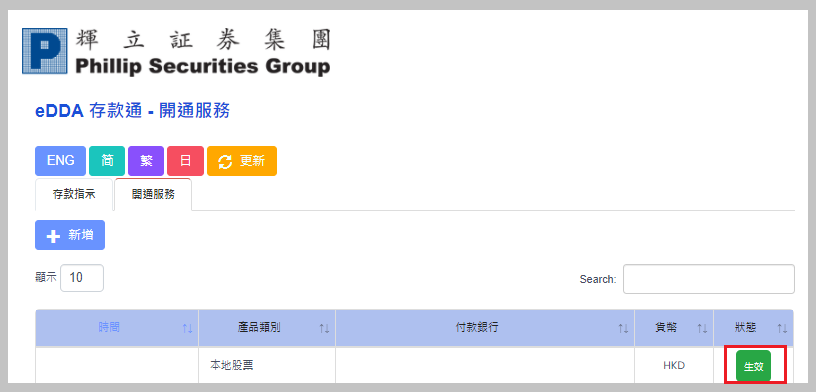The height and width of the screenshot is (392, 816).
Task: Click the Search input field
Action: 709,279
